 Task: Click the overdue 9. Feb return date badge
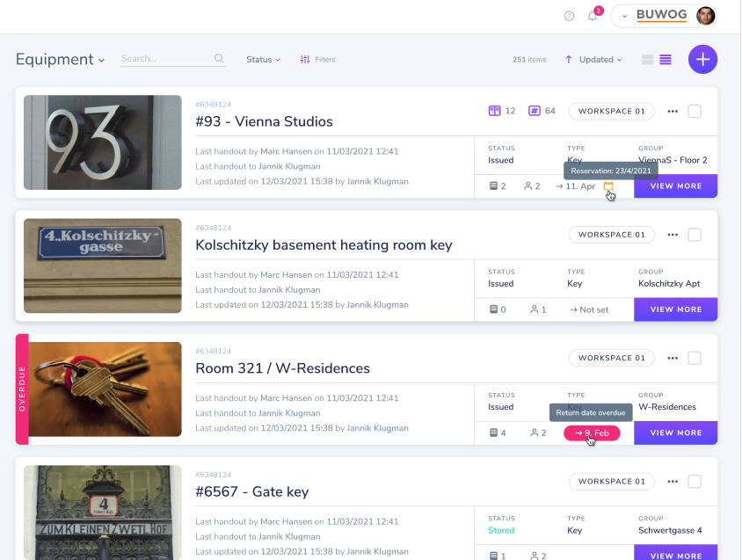pyautogui.click(x=592, y=433)
